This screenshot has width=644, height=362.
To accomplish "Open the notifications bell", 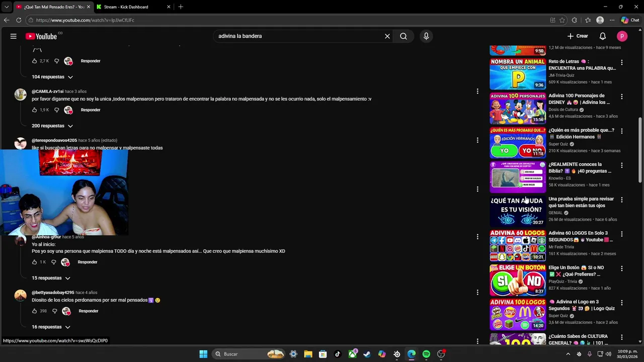I will tap(603, 36).
